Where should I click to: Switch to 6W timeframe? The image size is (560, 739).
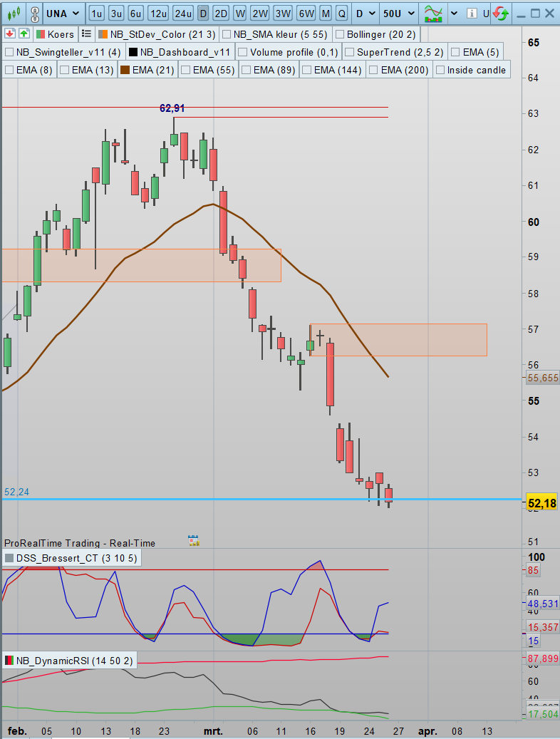pos(306,14)
